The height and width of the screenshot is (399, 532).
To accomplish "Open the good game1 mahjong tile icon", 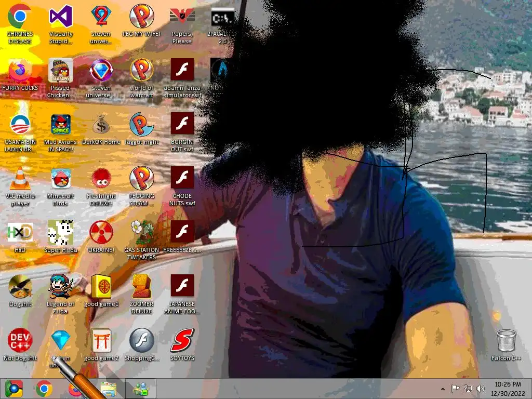I will tap(101, 287).
